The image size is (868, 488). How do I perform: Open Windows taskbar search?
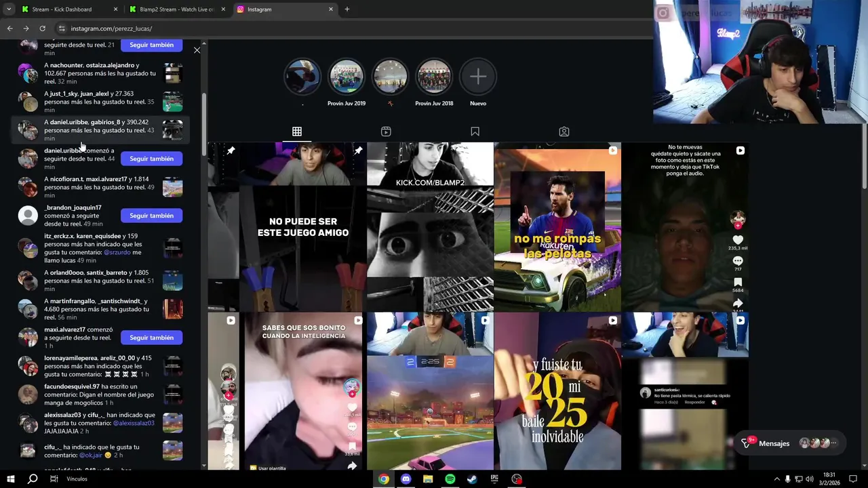[32, 479]
